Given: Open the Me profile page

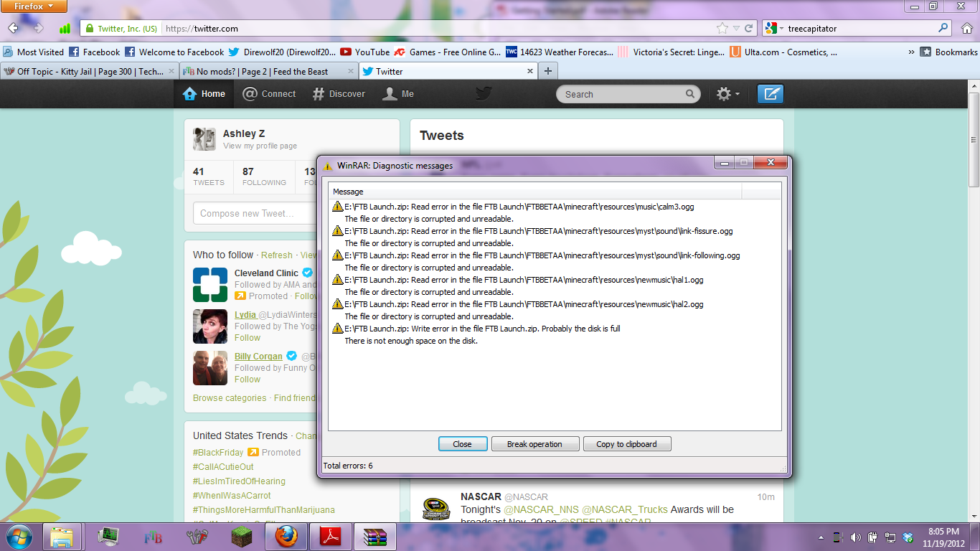Looking at the screenshot, I should click(398, 94).
